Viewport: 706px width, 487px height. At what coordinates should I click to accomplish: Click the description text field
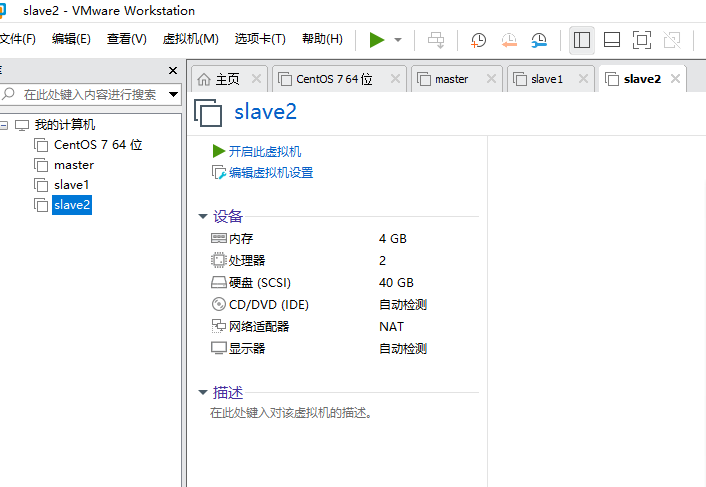[x=291, y=413]
